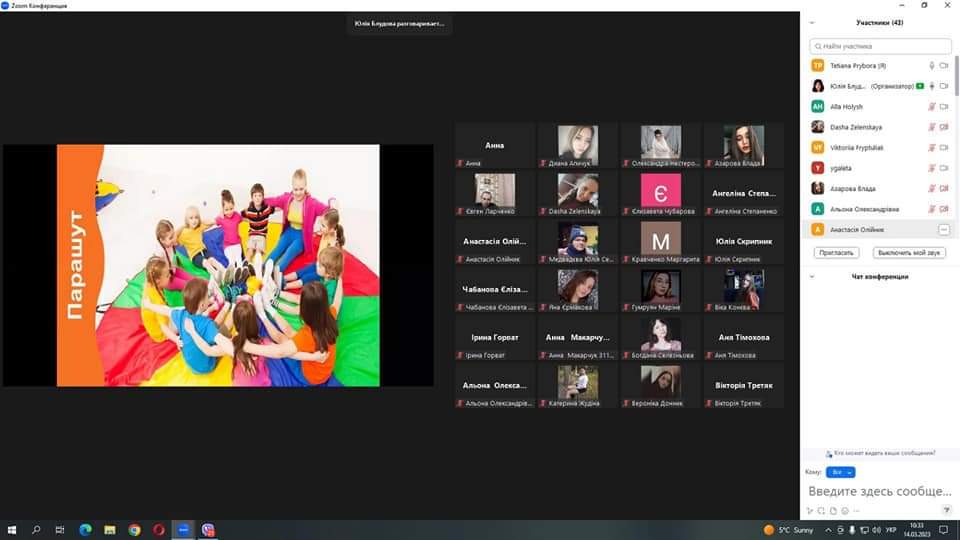Screen dimensions: 960x540
Task: Open Viber from the Windows taskbar
Action: (x=209, y=529)
